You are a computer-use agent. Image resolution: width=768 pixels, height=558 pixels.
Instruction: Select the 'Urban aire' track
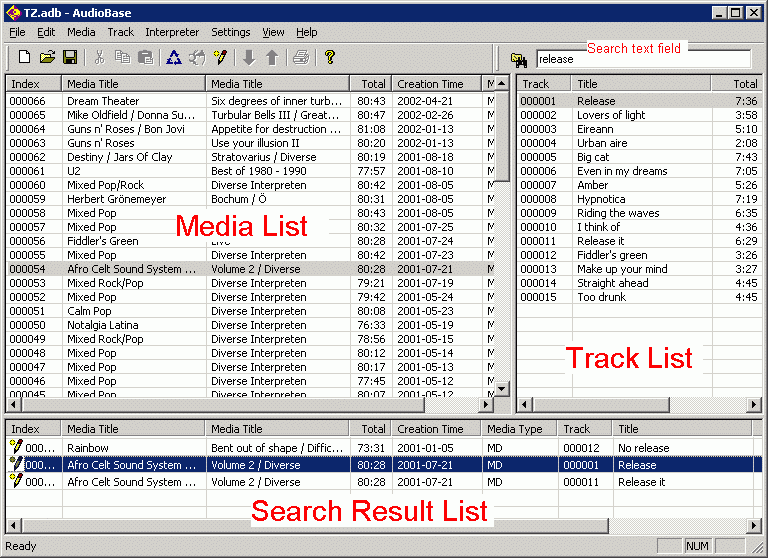(x=639, y=143)
